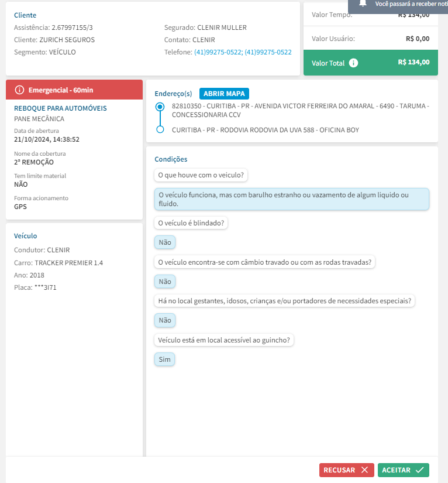Select the Oficina Boy destination marker

(x=160, y=129)
